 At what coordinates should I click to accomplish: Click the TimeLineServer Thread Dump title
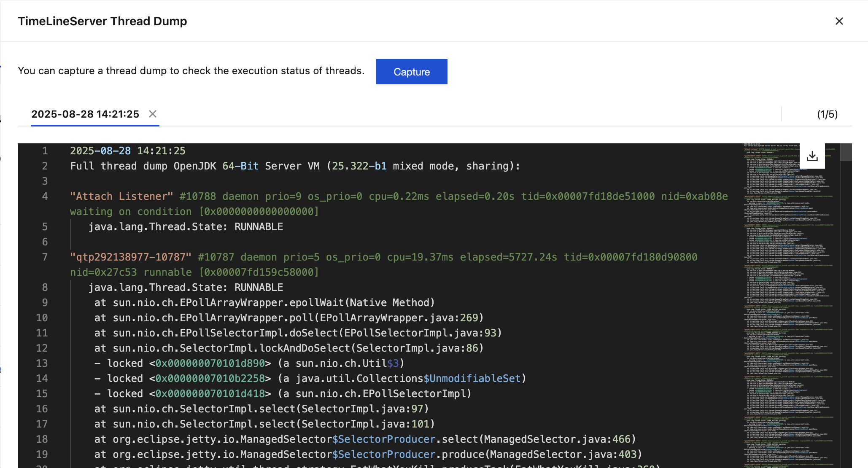pyautogui.click(x=102, y=21)
